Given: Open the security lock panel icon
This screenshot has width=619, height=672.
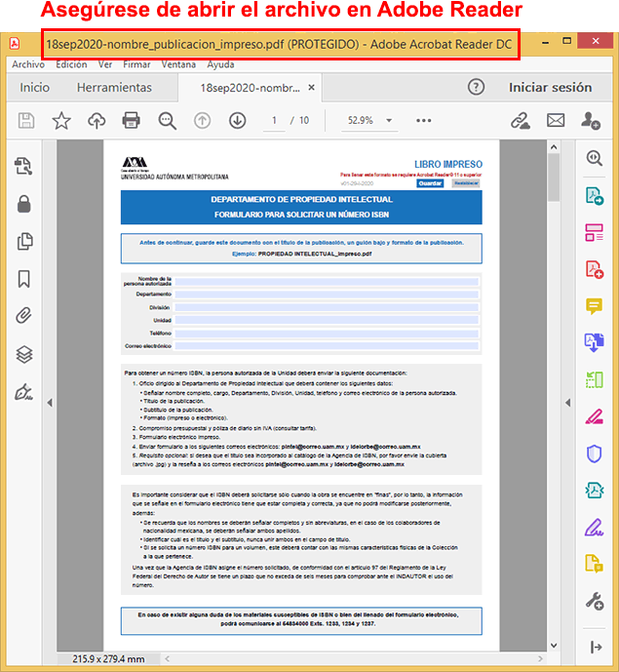Looking at the screenshot, I should click(x=24, y=204).
